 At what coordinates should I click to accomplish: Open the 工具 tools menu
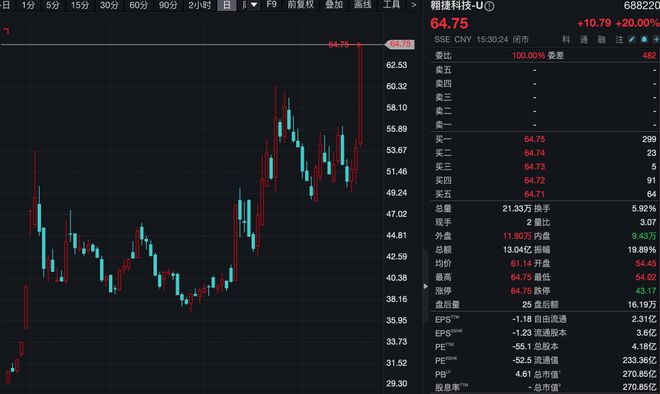(x=391, y=5)
